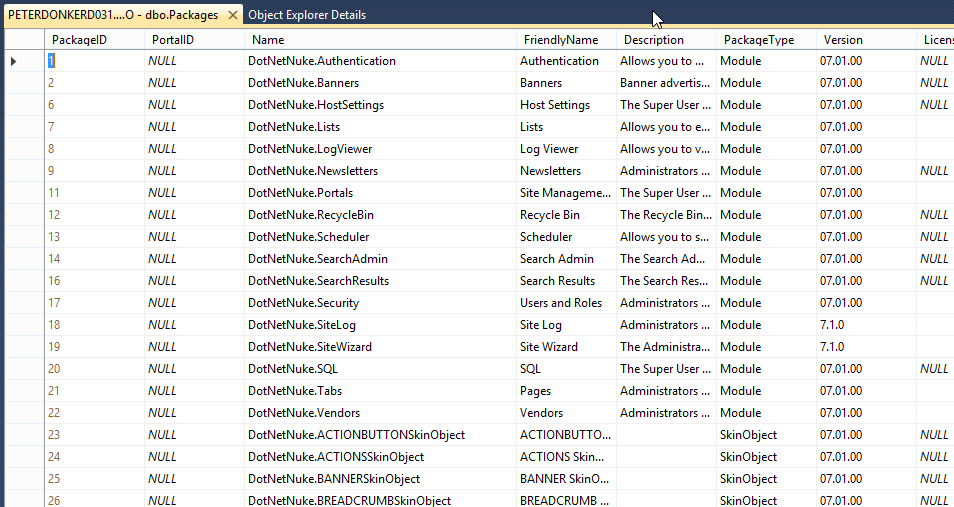Close the dbo.Packages tab

click(232, 15)
